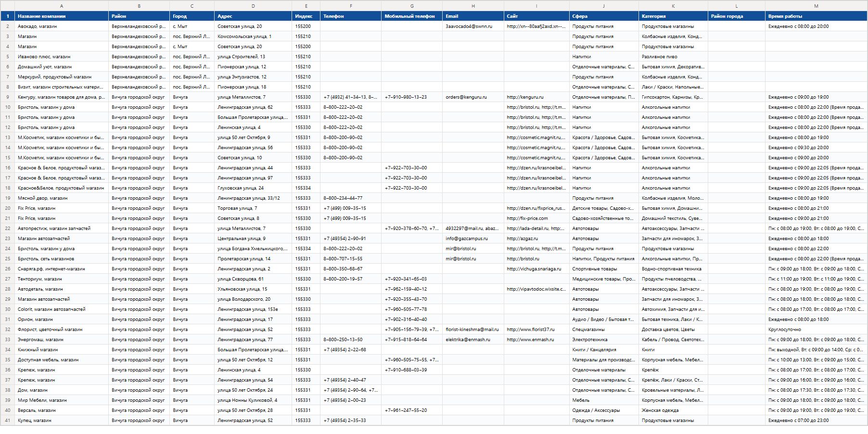Select the "Домашний уют, магазин" cell
The width and height of the screenshot is (868, 434).
[x=62, y=67]
